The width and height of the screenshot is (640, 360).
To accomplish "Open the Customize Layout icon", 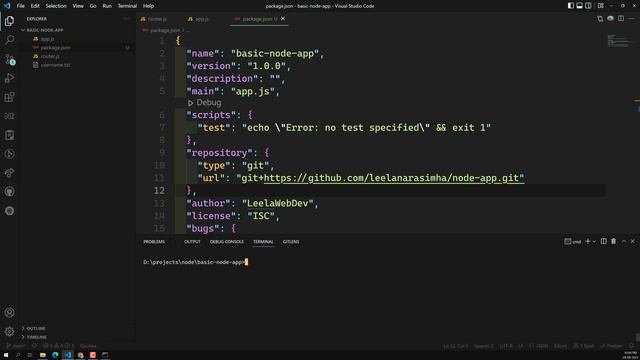I will click(x=600, y=6).
